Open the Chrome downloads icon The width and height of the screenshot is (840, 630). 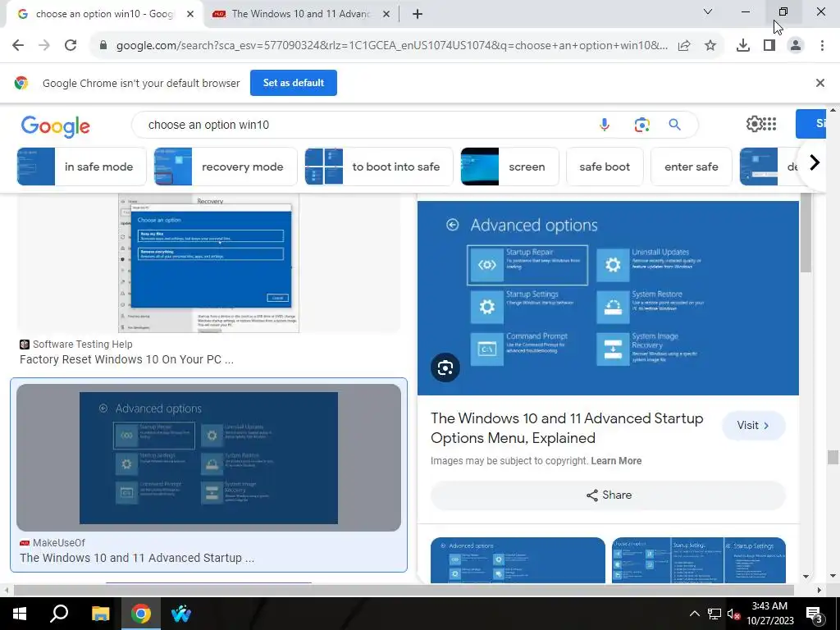[x=742, y=46]
